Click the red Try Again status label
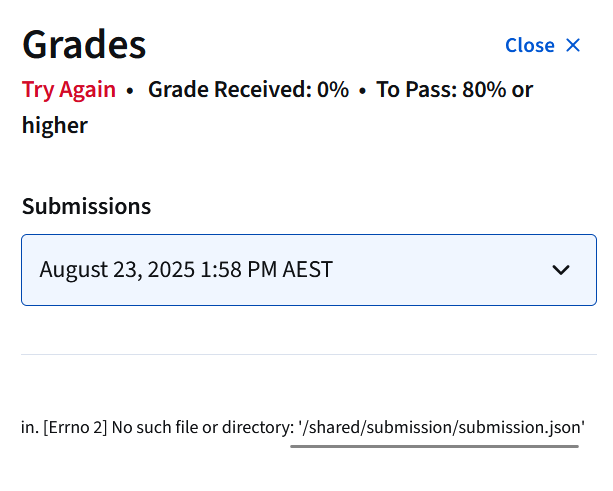The height and width of the screenshot is (491, 613). click(x=69, y=90)
